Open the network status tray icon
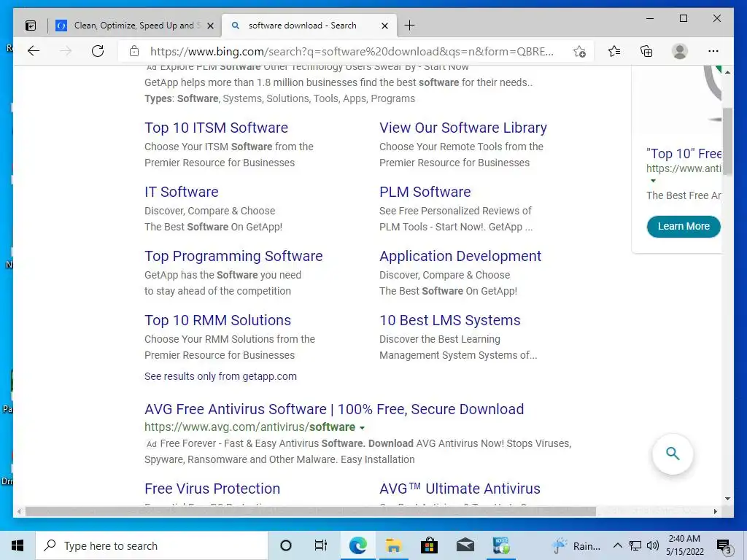 [x=635, y=545]
